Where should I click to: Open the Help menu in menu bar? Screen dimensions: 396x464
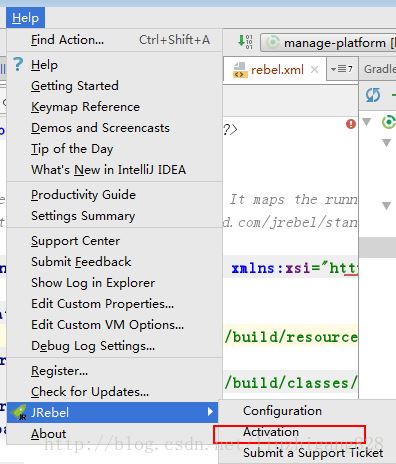pyautogui.click(x=25, y=18)
